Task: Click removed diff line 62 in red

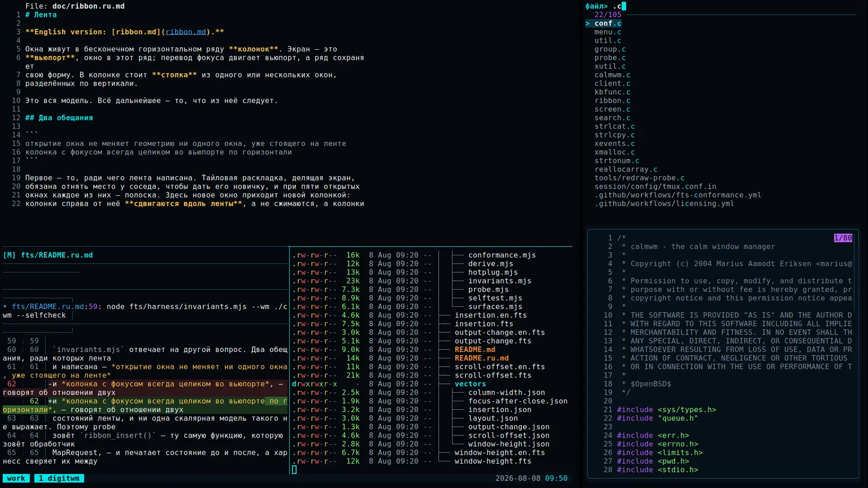Action: pyautogui.click(x=145, y=388)
